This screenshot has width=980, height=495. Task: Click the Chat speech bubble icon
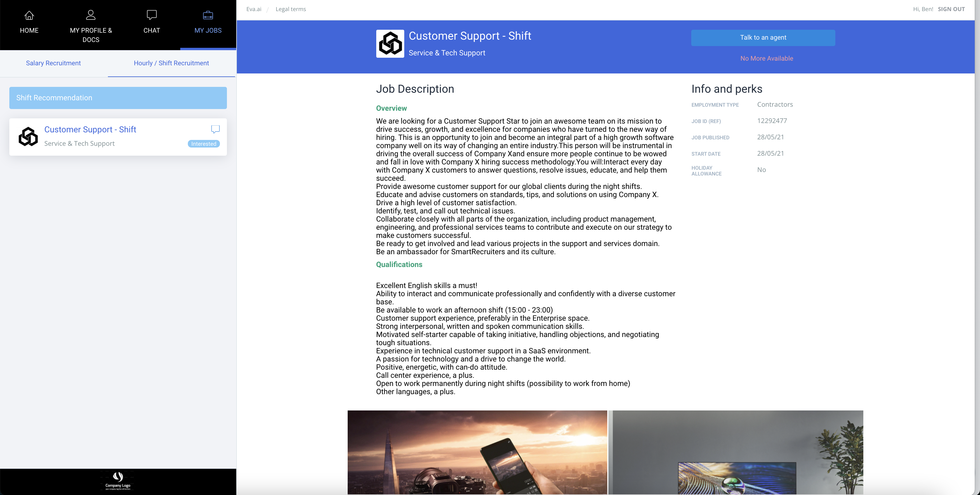tap(151, 15)
